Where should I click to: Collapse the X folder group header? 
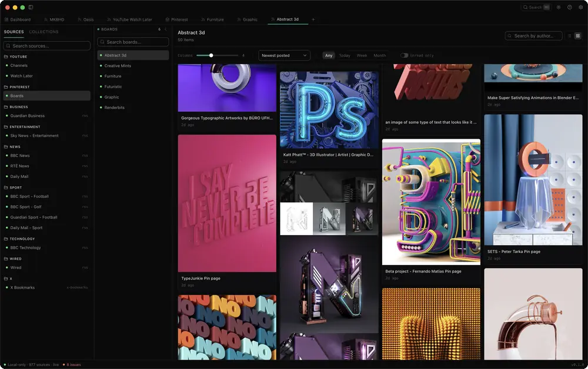tap(8, 279)
